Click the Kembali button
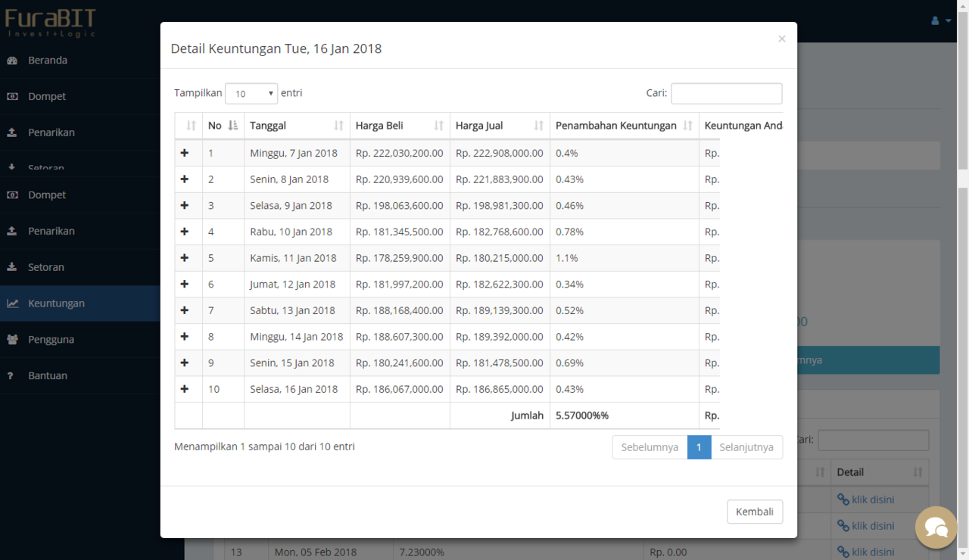969x560 pixels. pyautogui.click(x=755, y=512)
